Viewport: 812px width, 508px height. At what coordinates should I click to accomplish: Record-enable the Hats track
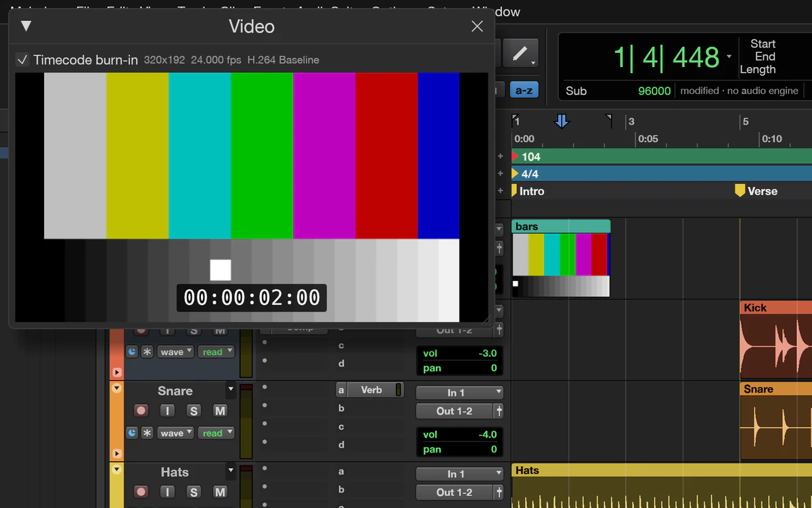(141, 492)
